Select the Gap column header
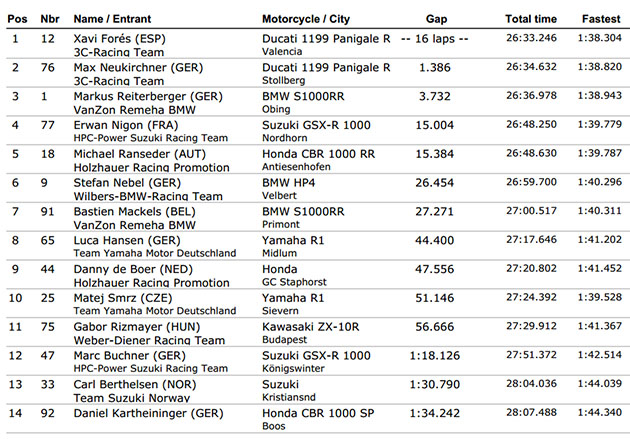Screen dimensions: 630x439 [x=436, y=19]
